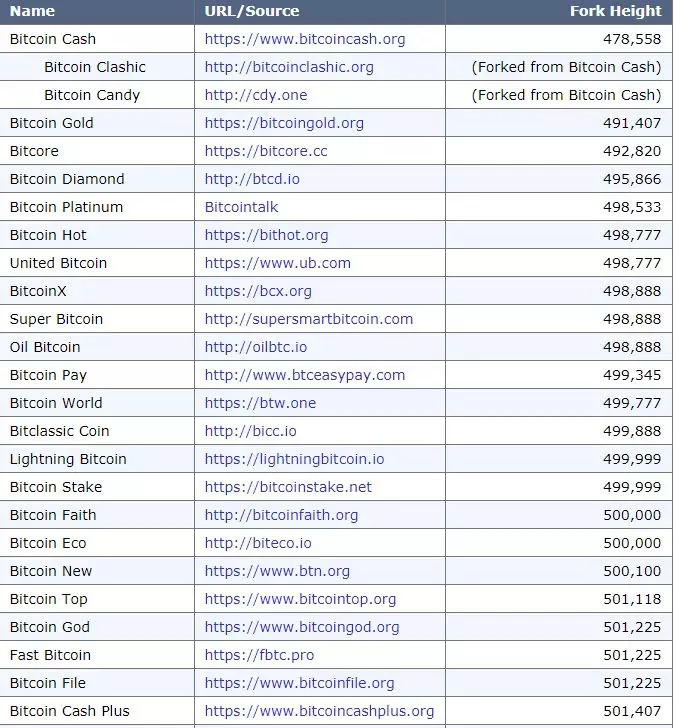Visit the bithot.org link
Viewport: 674px width, 728px height.
[266, 235]
